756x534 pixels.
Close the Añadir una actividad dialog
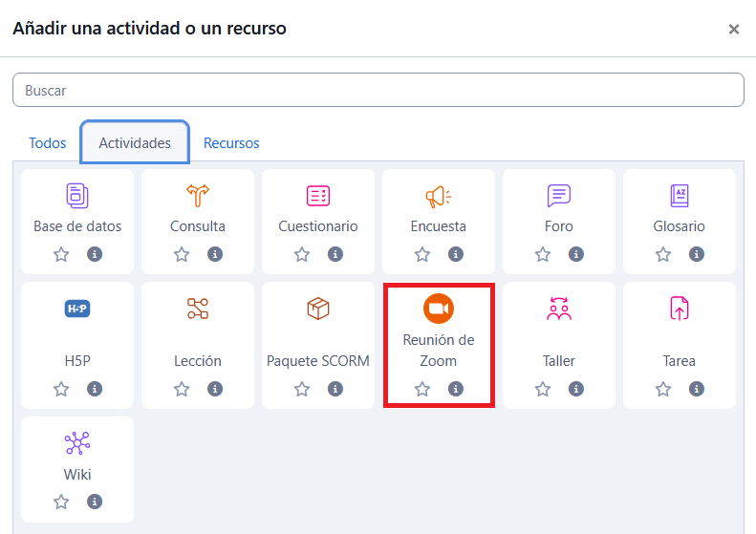[734, 30]
